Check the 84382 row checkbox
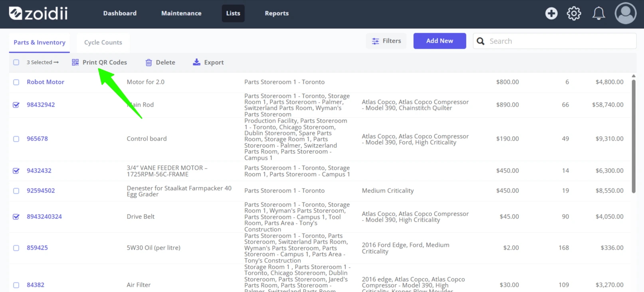 click(16, 285)
